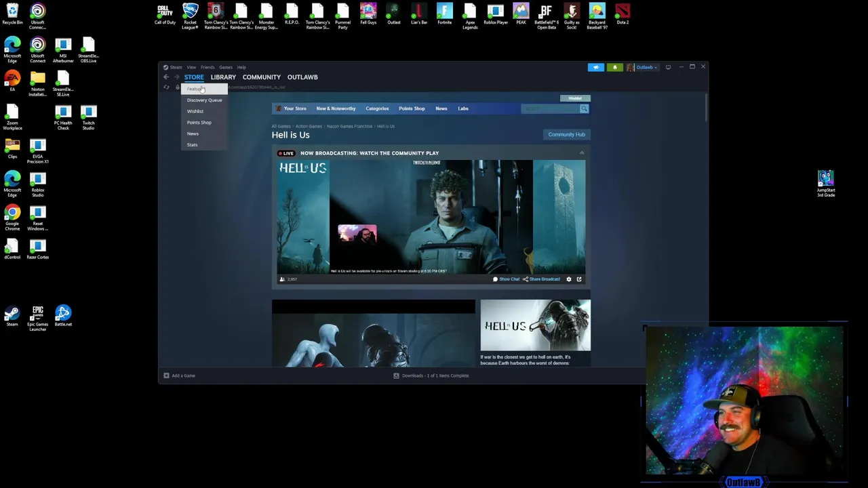Click the Hell is Us trailer thumbnail
Image resolution: width=868 pixels, height=488 pixels.
[x=374, y=333]
